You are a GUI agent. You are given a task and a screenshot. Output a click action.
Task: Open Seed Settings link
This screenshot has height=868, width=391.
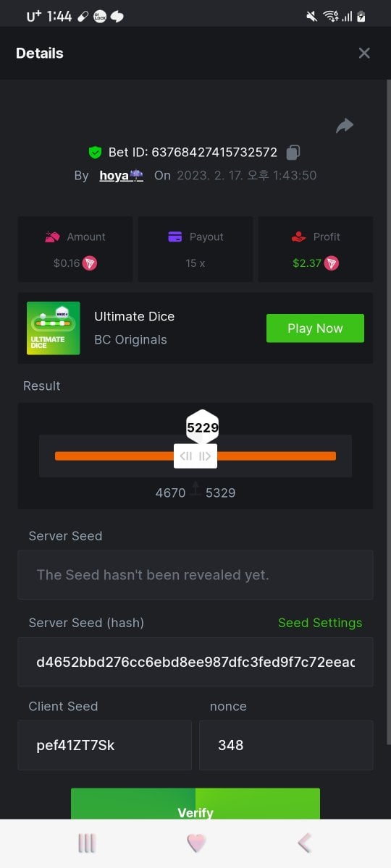(320, 623)
